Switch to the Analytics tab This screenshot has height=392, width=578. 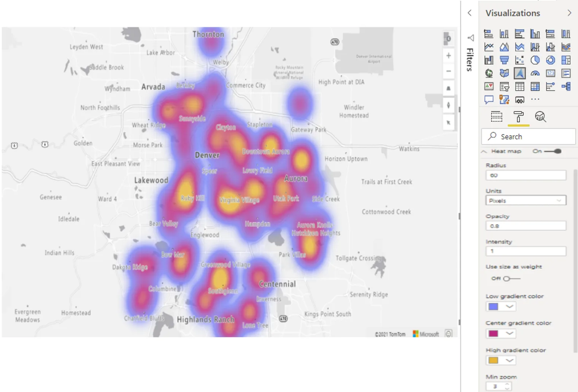540,117
